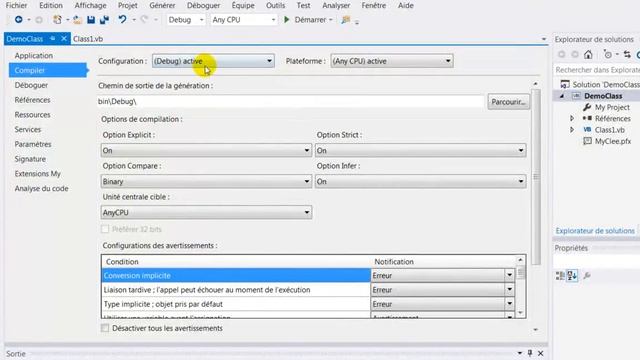Screen dimensions: 640x360
Task: Open the Analyser menu
Action: 336,5
